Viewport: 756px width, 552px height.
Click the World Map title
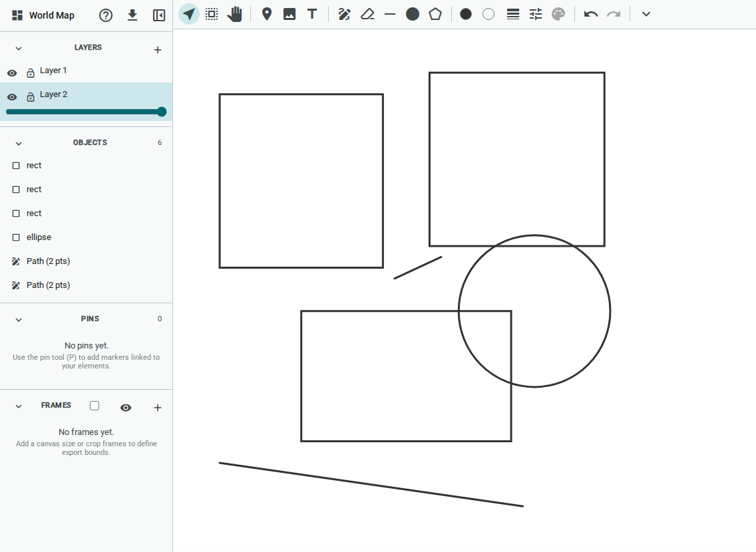tap(52, 15)
